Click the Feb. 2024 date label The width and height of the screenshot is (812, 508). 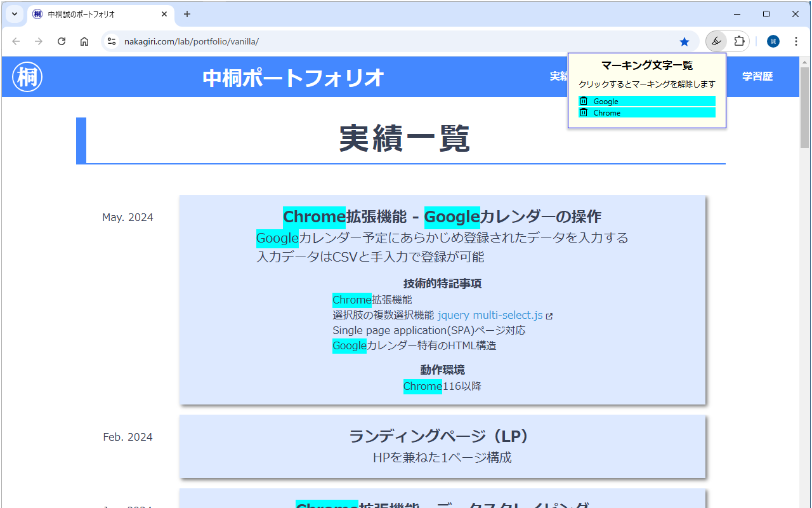128,437
